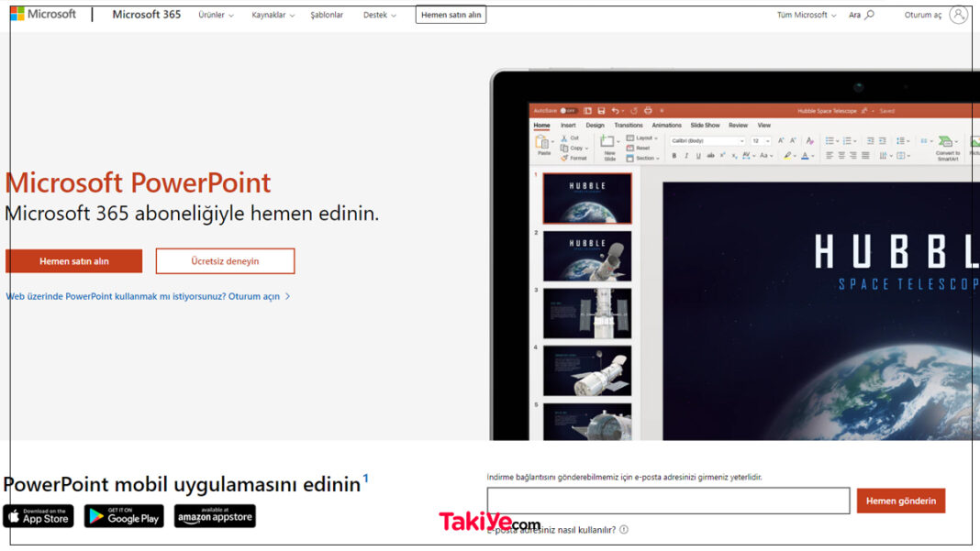The image size is (980, 551).
Task: Click the Oturum aç sign-in link
Action: pyautogui.click(x=922, y=15)
